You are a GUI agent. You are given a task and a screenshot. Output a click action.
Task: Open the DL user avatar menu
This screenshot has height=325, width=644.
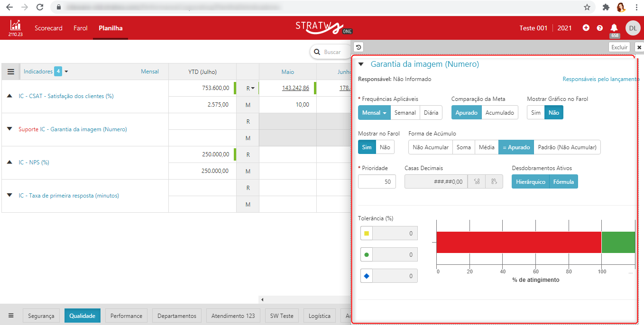pyautogui.click(x=633, y=28)
